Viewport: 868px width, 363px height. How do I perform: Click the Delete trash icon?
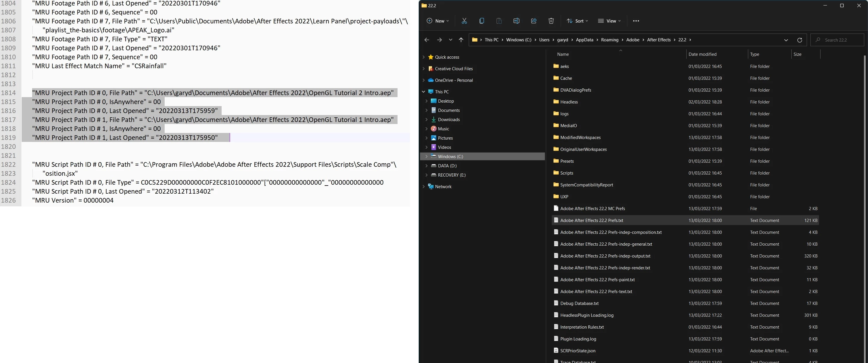point(551,21)
